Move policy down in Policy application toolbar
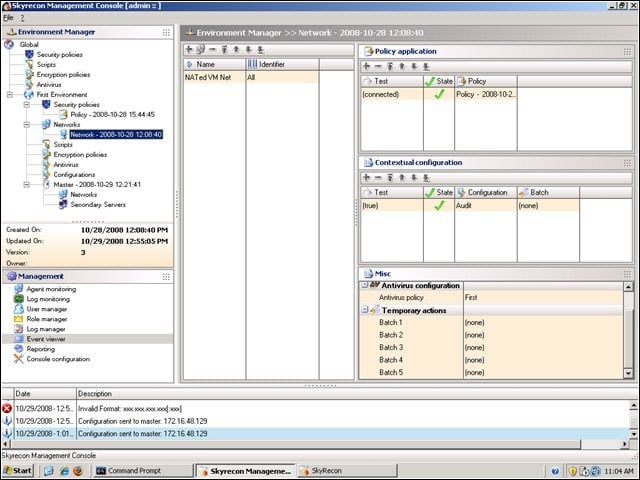The width and height of the screenshot is (640, 480). 414,66
